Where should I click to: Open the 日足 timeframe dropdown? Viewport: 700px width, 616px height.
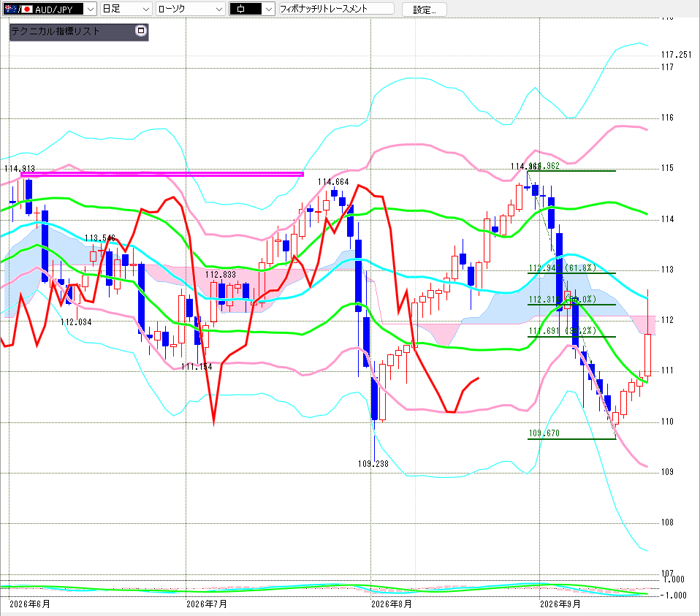coord(126,9)
